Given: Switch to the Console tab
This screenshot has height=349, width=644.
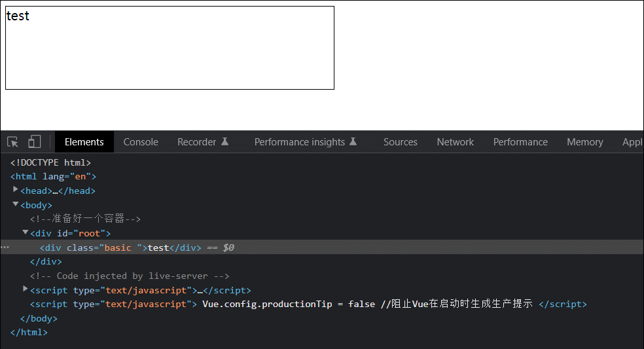Looking at the screenshot, I should [x=141, y=142].
